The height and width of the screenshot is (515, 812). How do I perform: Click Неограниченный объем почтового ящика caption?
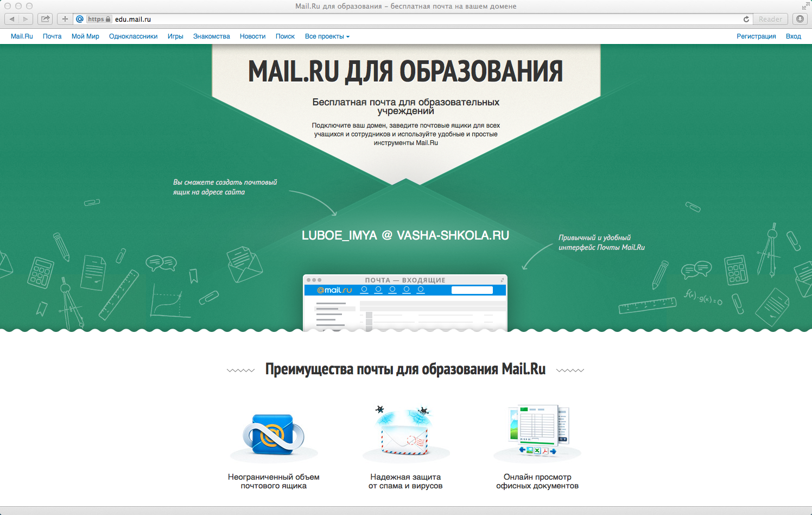[x=274, y=481]
